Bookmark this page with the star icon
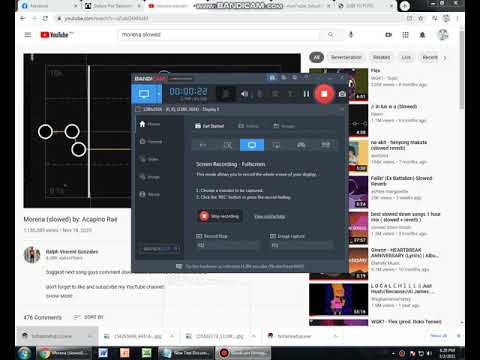The height and width of the screenshot is (360, 480). point(421,18)
